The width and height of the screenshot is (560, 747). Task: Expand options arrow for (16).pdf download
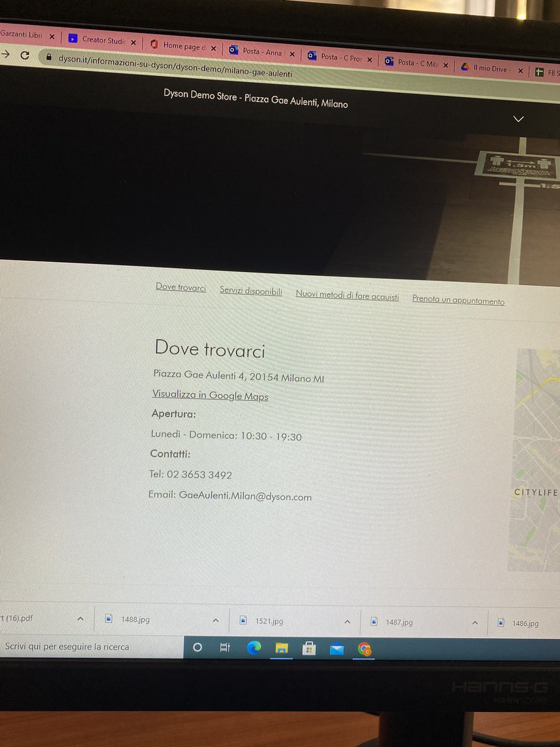click(x=80, y=619)
